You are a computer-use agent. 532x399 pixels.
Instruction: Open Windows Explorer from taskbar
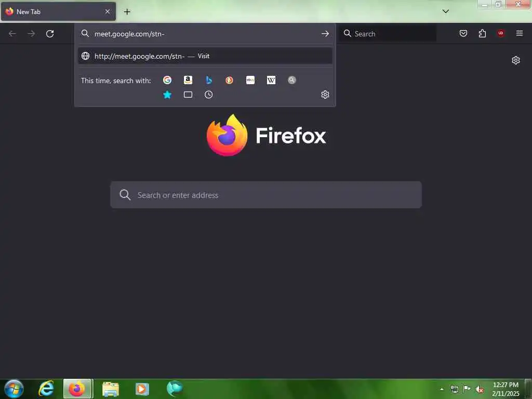point(111,389)
